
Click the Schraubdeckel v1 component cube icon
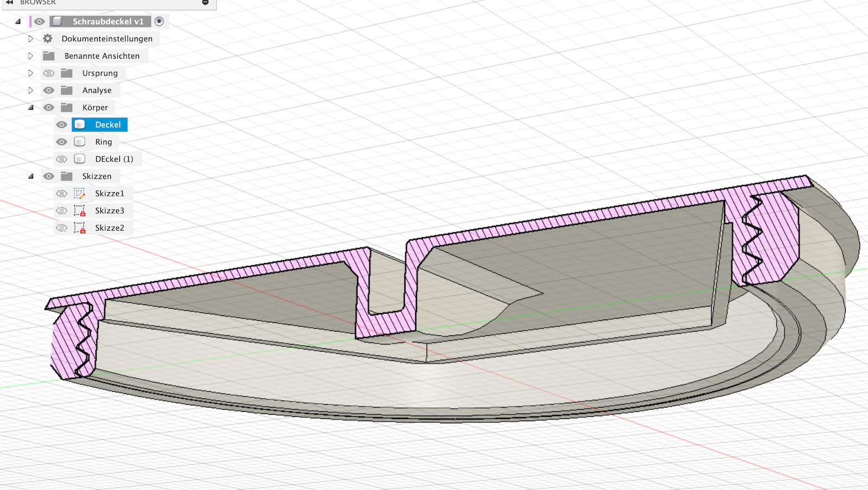(58, 21)
